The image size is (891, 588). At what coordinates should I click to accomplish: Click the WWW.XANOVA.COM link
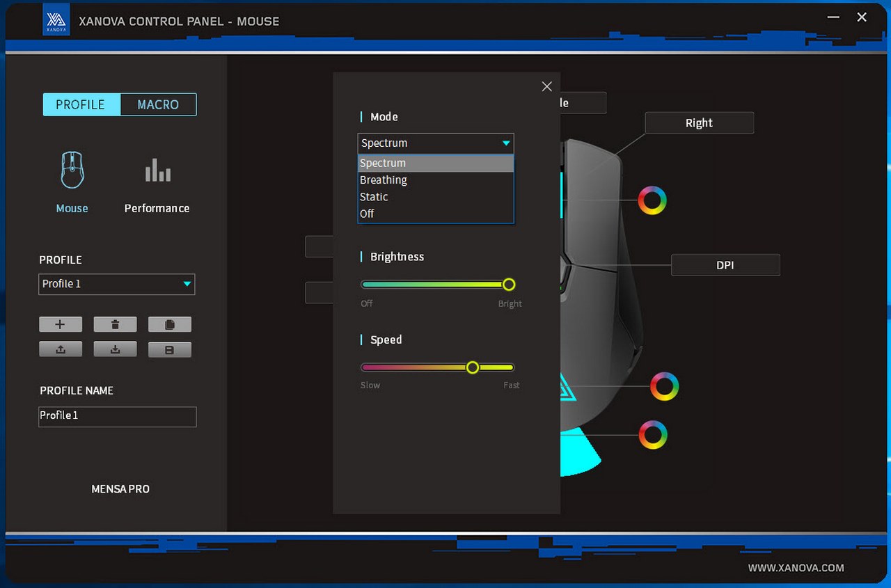796,568
